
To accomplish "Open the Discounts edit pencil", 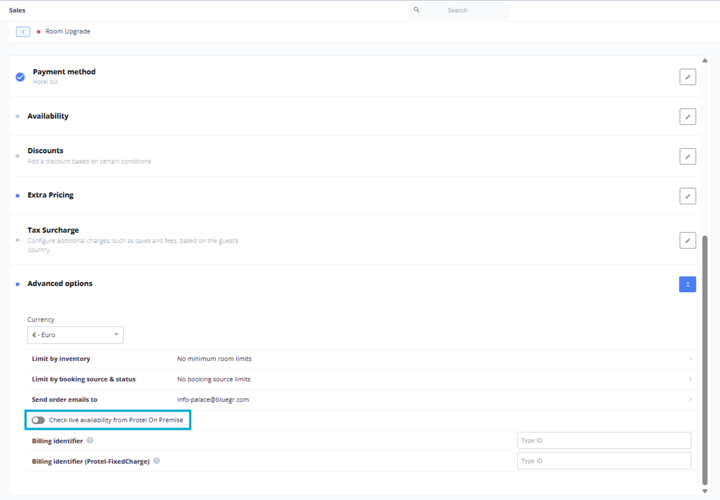I will click(x=687, y=156).
